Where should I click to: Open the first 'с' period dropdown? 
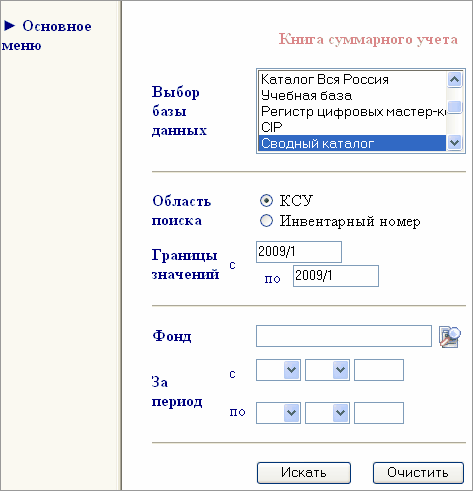point(278,370)
